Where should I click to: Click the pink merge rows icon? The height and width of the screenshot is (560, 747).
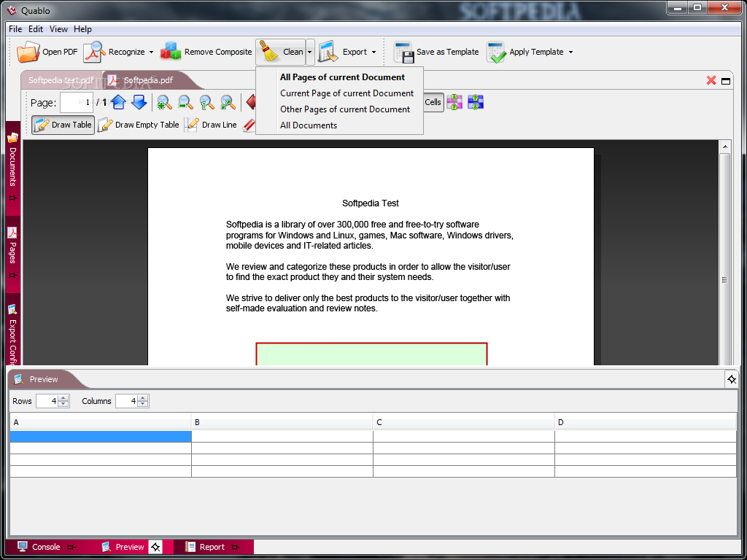point(454,102)
